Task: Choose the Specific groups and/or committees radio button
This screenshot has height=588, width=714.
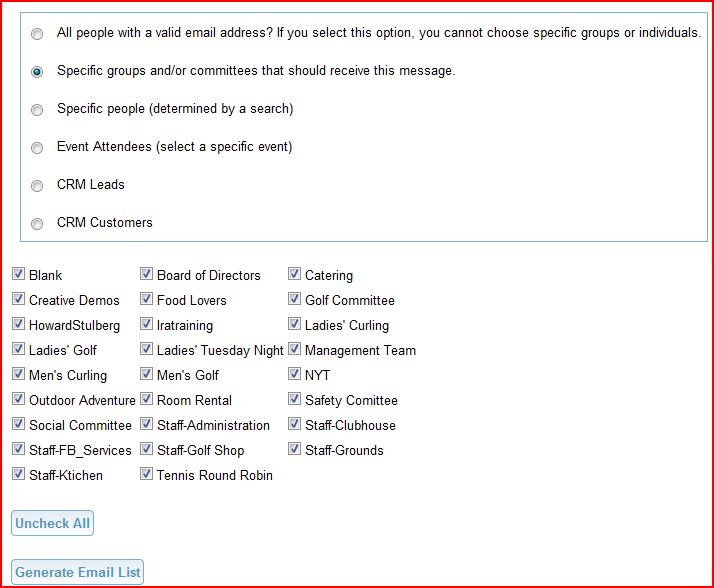Action: pos(37,72)
